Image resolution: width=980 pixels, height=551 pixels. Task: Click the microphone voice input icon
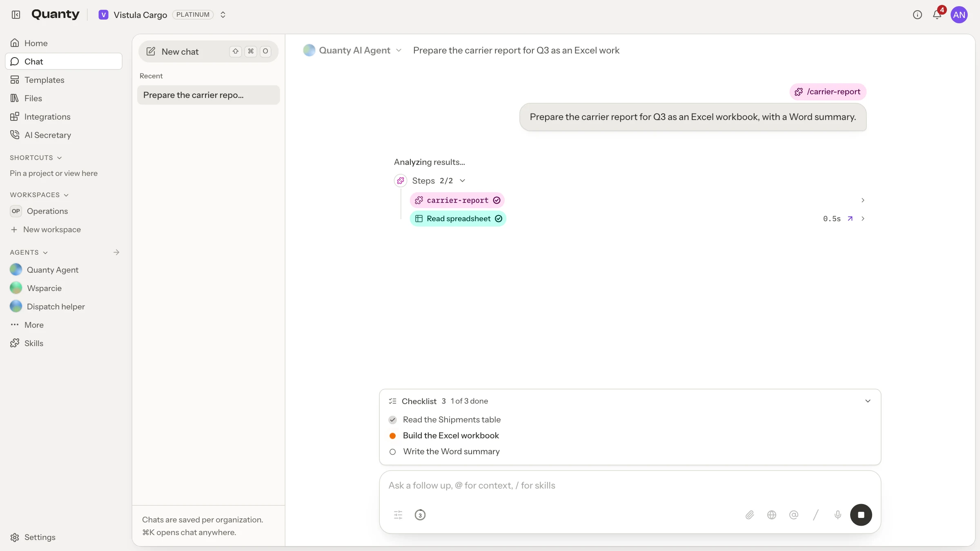click(837, 515)
